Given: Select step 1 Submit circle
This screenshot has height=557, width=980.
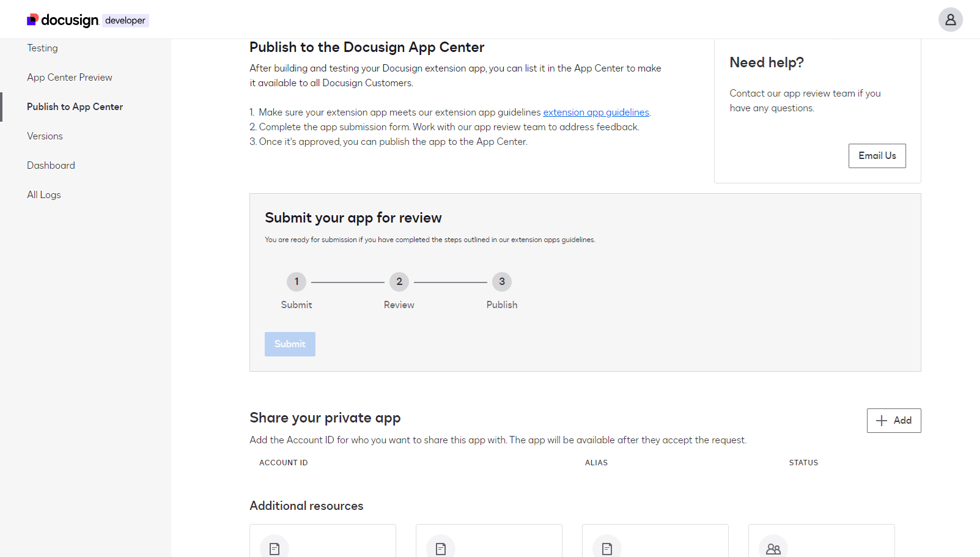Looking at the screenshot, I should (x=297, y=282).
